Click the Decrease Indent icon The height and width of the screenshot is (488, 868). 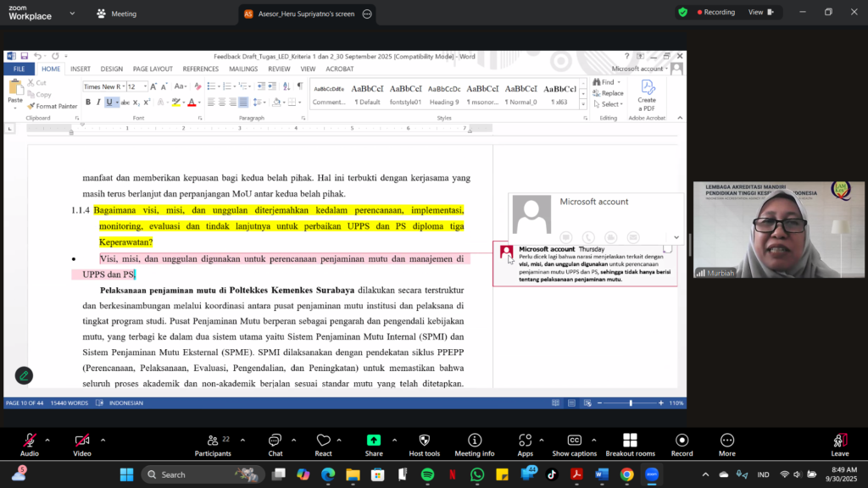click(261, 86)
